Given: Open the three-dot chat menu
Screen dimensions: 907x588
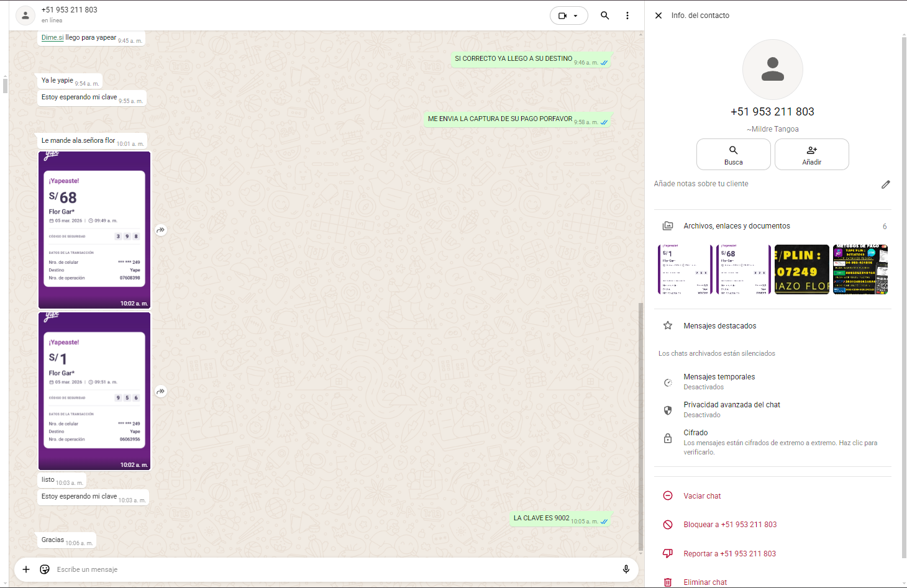Looking at the screenshot, I should [627, 16].
